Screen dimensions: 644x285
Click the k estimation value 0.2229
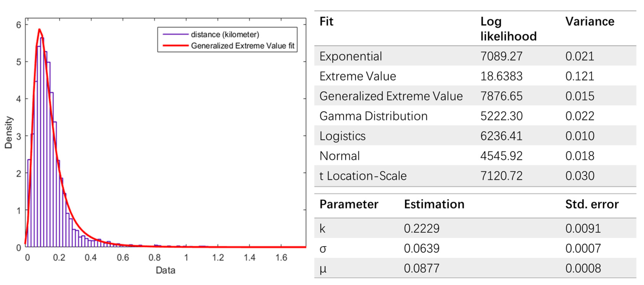pyautogui.click(x=421, y=228)
